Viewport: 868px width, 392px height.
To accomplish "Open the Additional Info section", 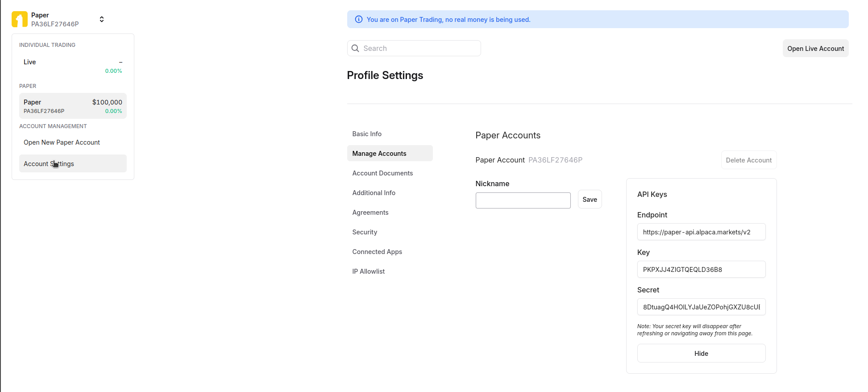I will click(x=374, y=193).
